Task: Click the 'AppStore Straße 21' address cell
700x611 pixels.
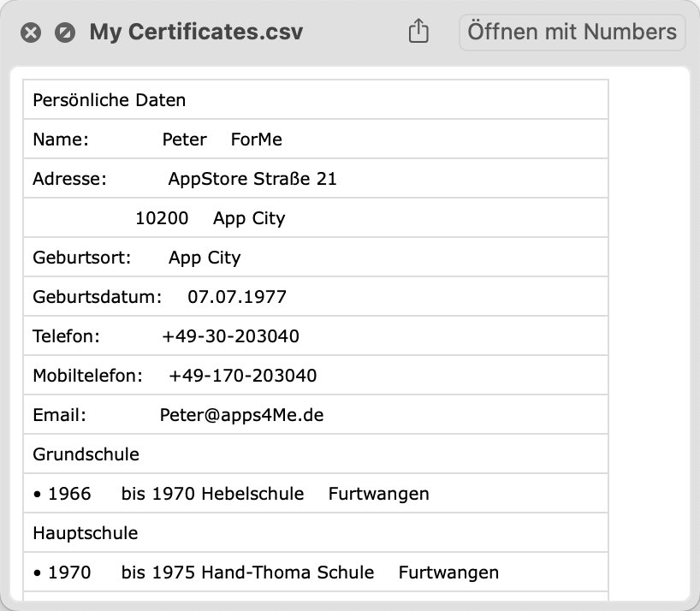Action: coord(252,179)
